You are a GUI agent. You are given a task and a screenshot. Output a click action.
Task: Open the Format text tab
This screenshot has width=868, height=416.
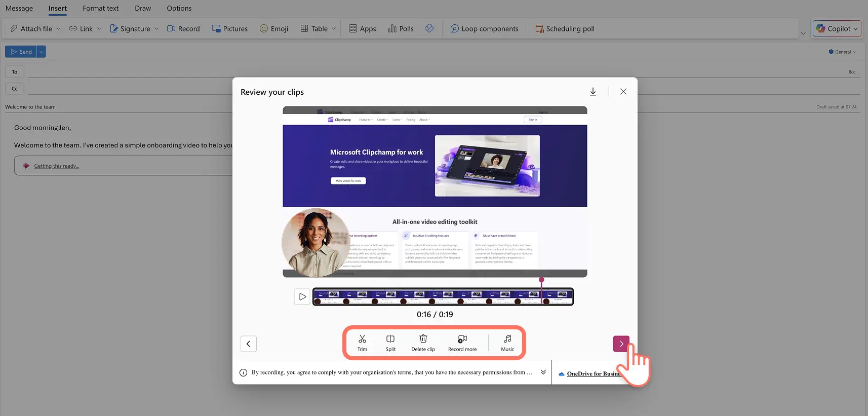click(101, 8)
